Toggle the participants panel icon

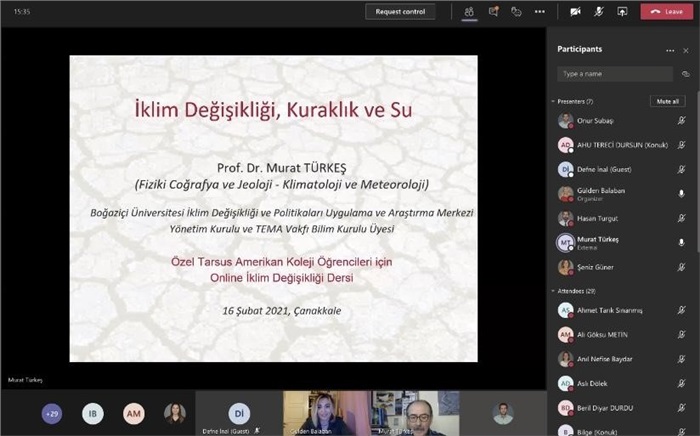click(x=469, y=12)
